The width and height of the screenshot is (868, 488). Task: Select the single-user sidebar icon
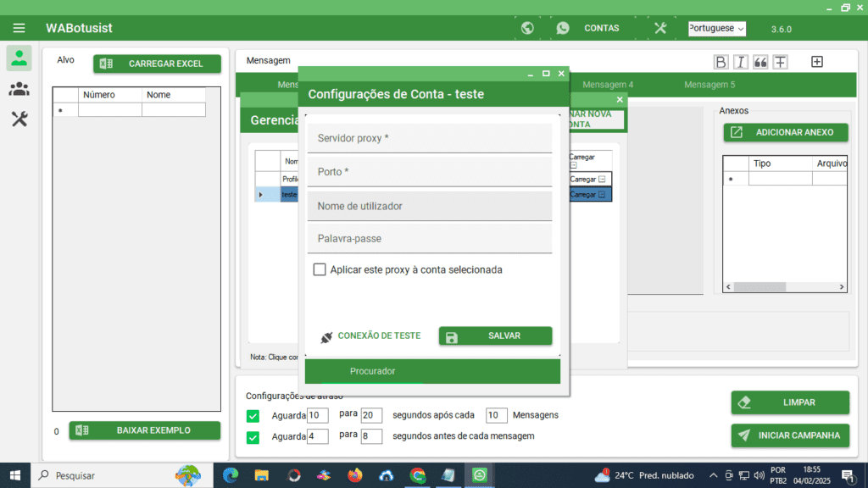click(x=19, y=58)
